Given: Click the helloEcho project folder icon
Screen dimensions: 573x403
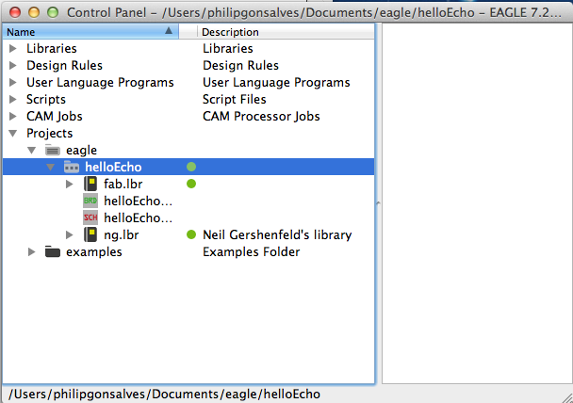Looking at the screenshot, I should (71, 167).
